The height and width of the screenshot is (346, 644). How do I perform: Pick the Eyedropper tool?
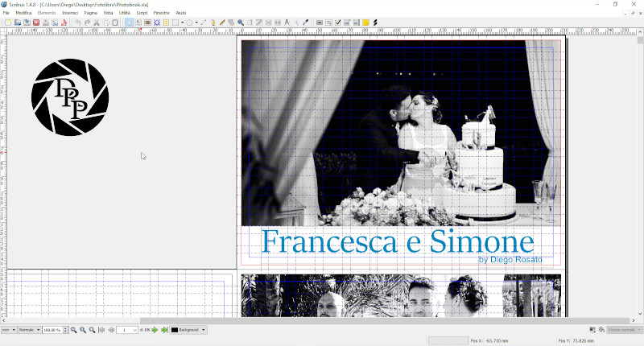tap(306, 23)
